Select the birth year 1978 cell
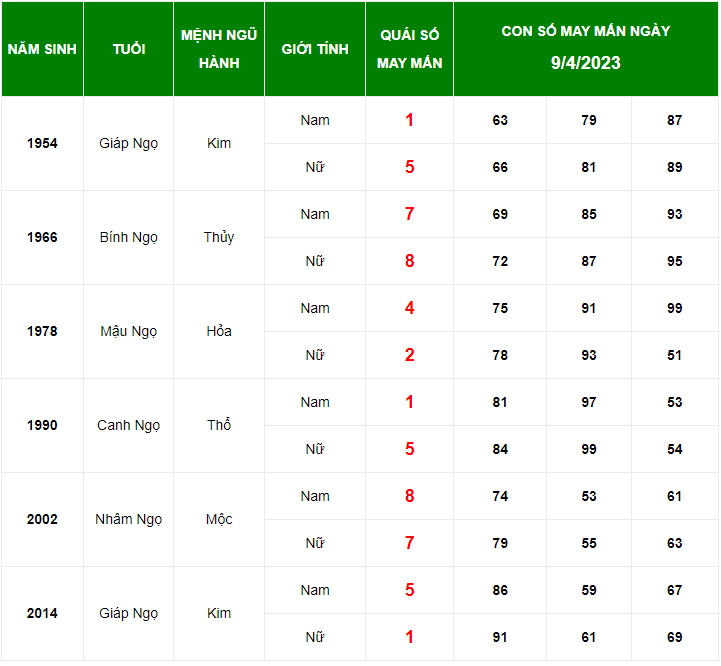The height and width of the screenshot is (666, 721). coord(42,331)
